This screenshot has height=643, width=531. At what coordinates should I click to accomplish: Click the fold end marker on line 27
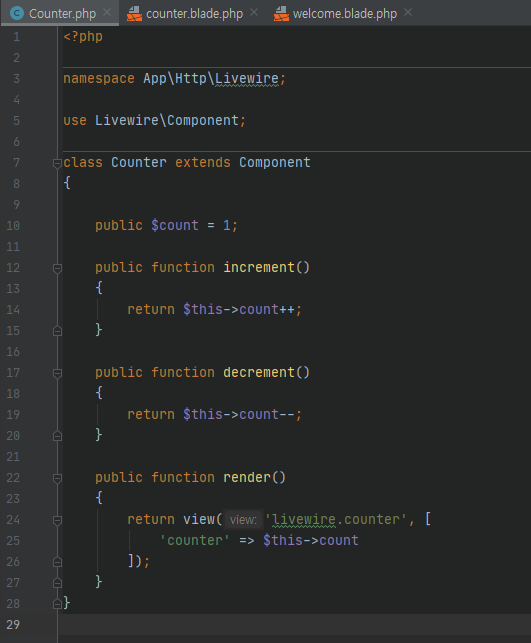[57, 583]
